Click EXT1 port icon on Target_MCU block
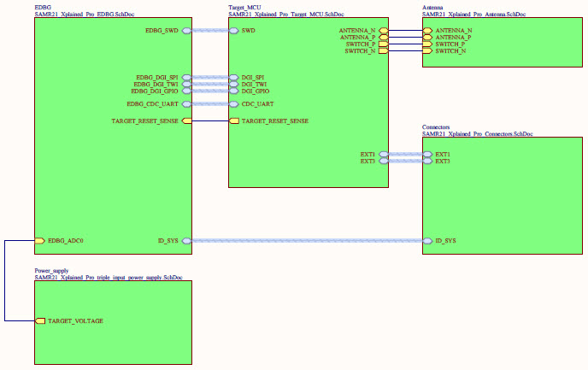The height and width of the screenshot is (370, 588). tap(383, 155)
